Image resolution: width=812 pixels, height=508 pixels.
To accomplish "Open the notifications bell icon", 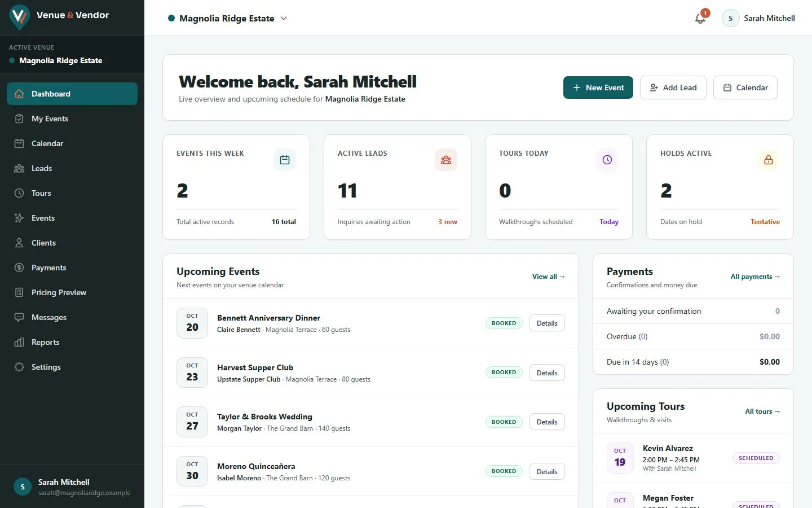I will 700,18.
